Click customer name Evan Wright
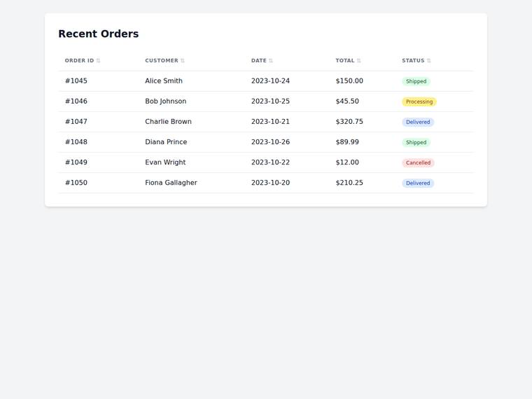The width and height of the screenshot is (532, 399). click(x=165, y=162)
